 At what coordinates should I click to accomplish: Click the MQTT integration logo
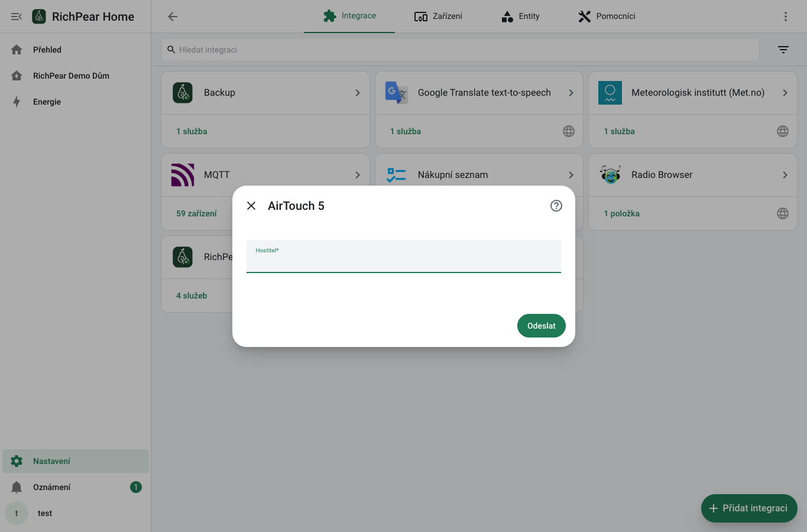(183, 175)
